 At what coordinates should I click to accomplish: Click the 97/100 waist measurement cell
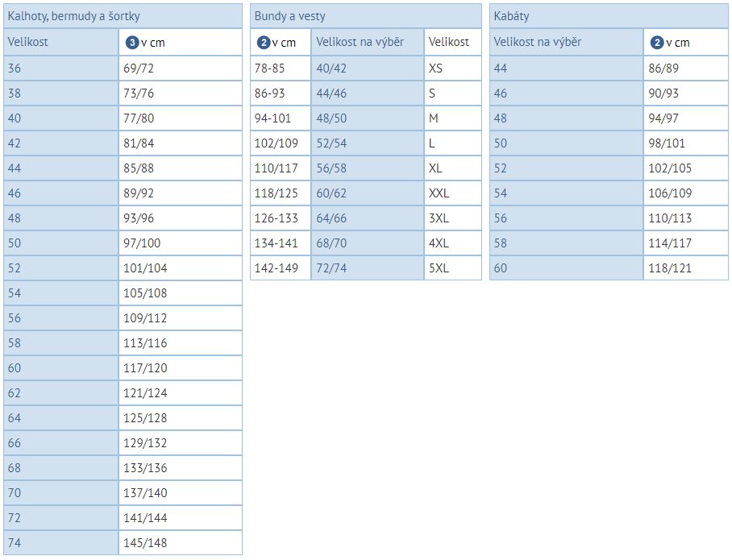tap(181, 243)
